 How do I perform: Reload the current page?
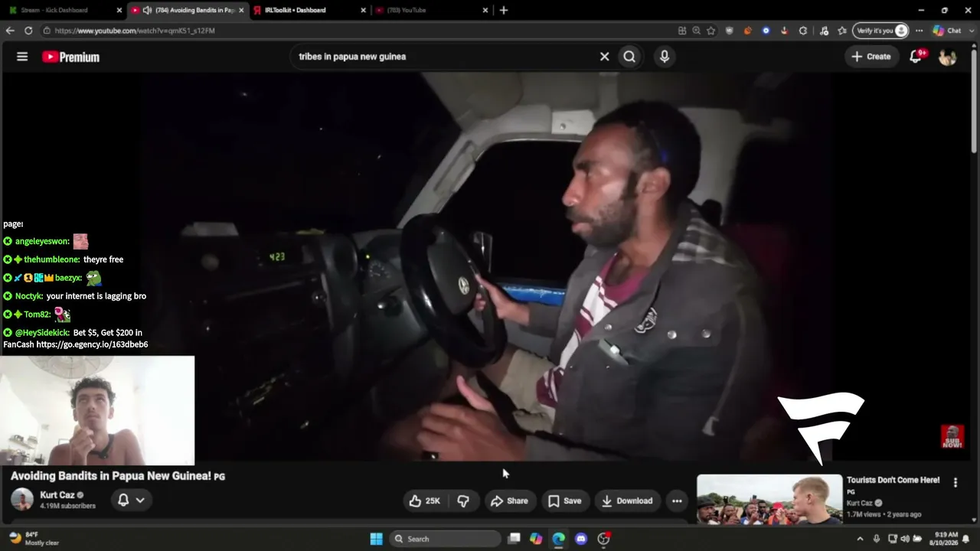[28, 31]
